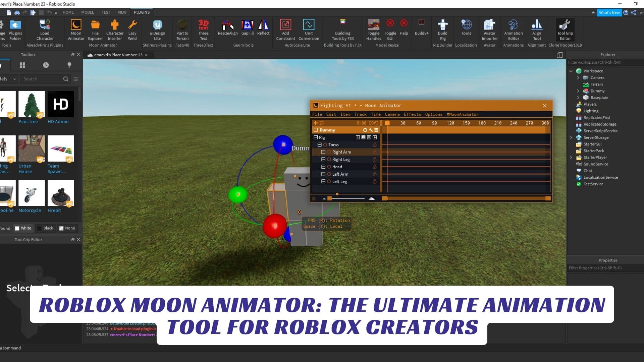Collapse the Torso track
Viewport: 644px width, 362px height.
(319, 145)
